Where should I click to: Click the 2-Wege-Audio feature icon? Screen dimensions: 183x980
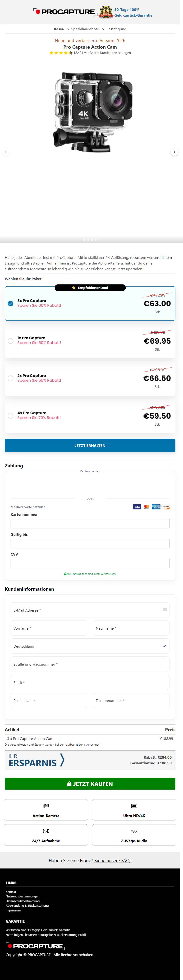[134, 831]
